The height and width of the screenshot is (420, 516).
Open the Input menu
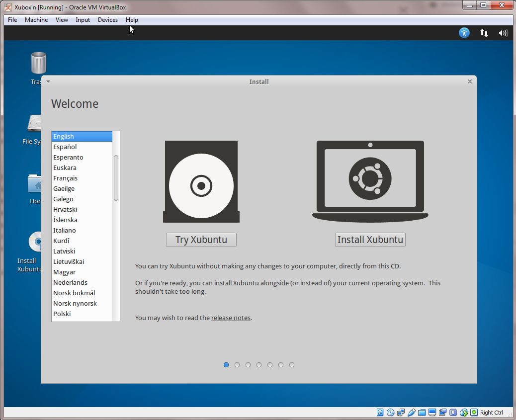tap(83, 20)
